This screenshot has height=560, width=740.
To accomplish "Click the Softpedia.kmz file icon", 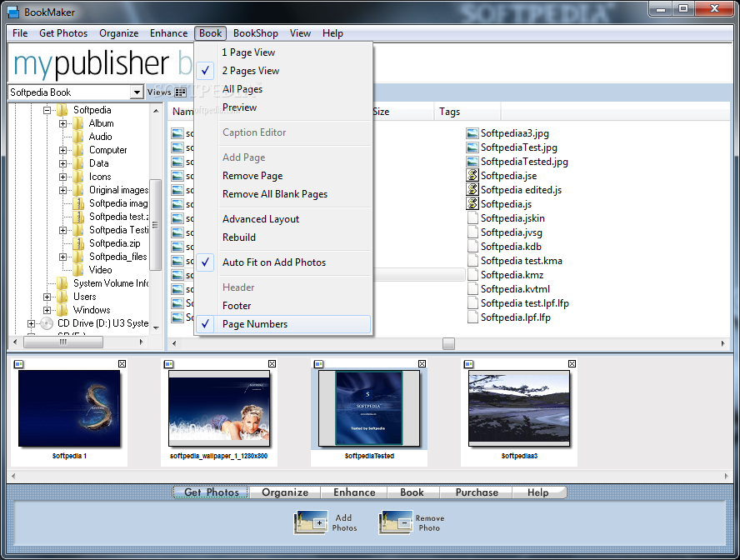I will pos(472,274).
